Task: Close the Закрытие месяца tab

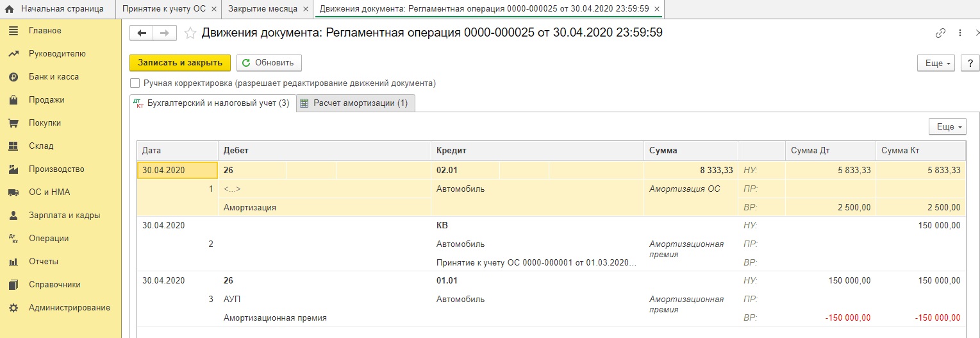Action: [x=306, y=9]
